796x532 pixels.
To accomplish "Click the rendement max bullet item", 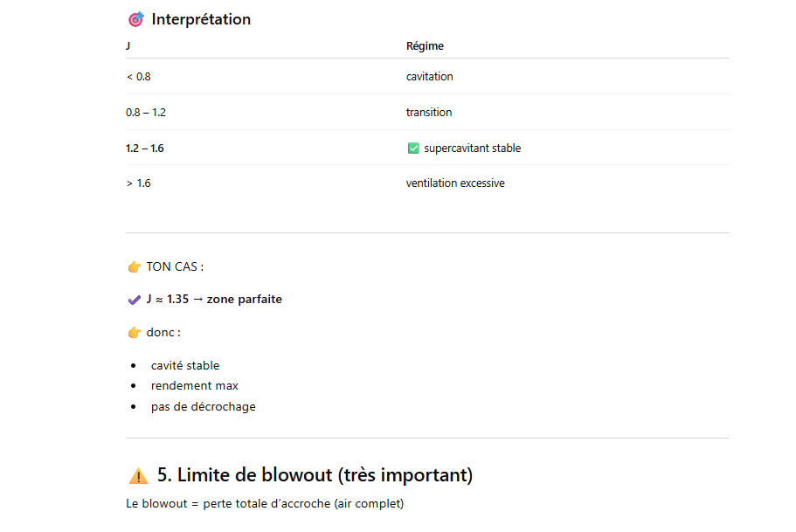I will [194, 386].
